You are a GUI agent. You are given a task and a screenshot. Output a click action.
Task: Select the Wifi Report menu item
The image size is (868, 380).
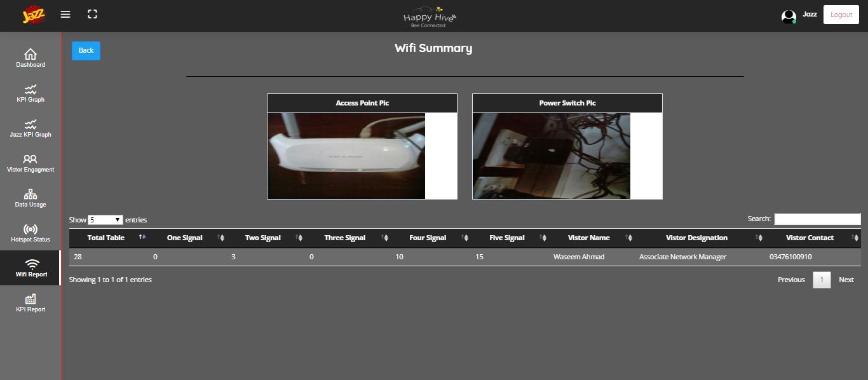click(31, 268)
